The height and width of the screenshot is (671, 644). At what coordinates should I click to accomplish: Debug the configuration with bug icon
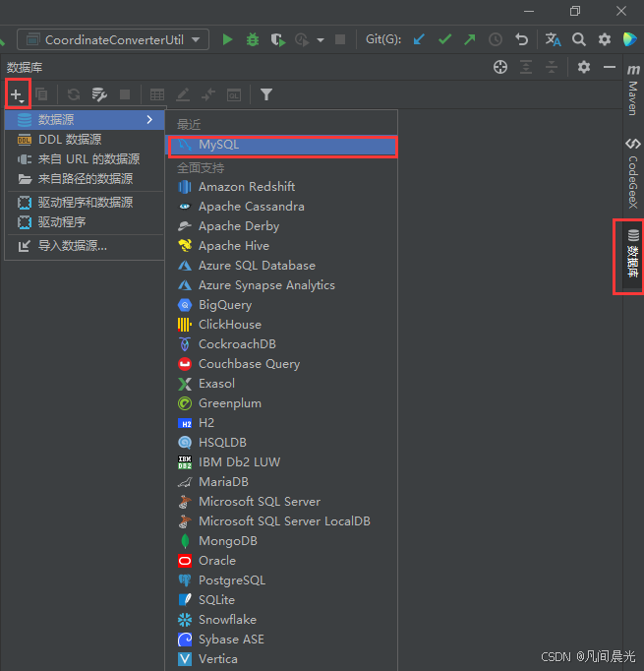(x=253, y=39)
